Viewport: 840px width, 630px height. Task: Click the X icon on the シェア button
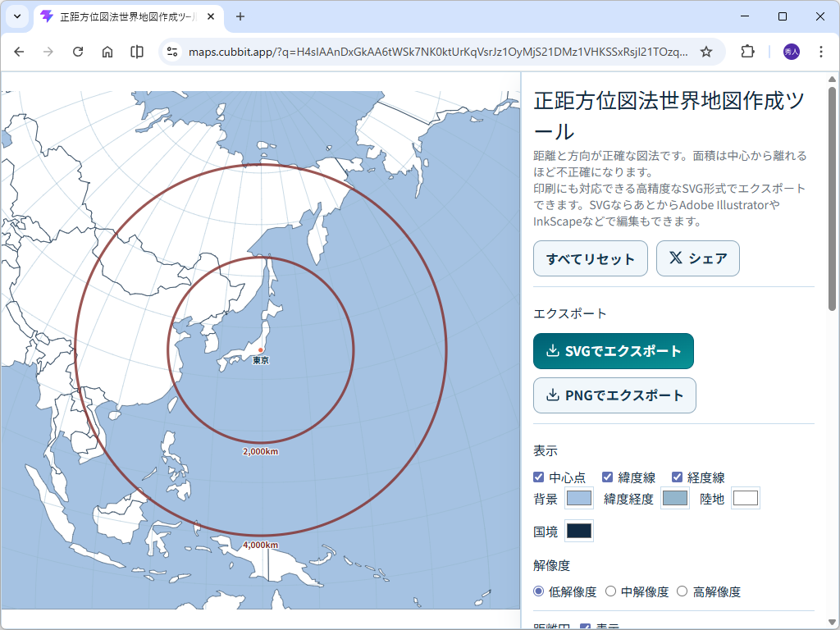click(676, 258)
